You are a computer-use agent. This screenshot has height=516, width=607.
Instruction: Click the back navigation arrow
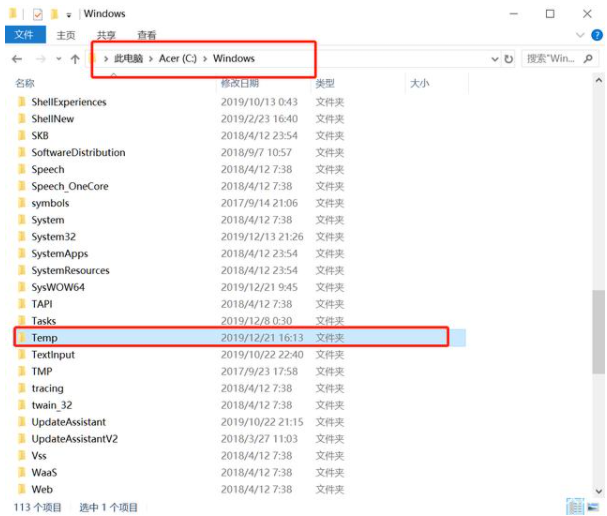(16, 59)
